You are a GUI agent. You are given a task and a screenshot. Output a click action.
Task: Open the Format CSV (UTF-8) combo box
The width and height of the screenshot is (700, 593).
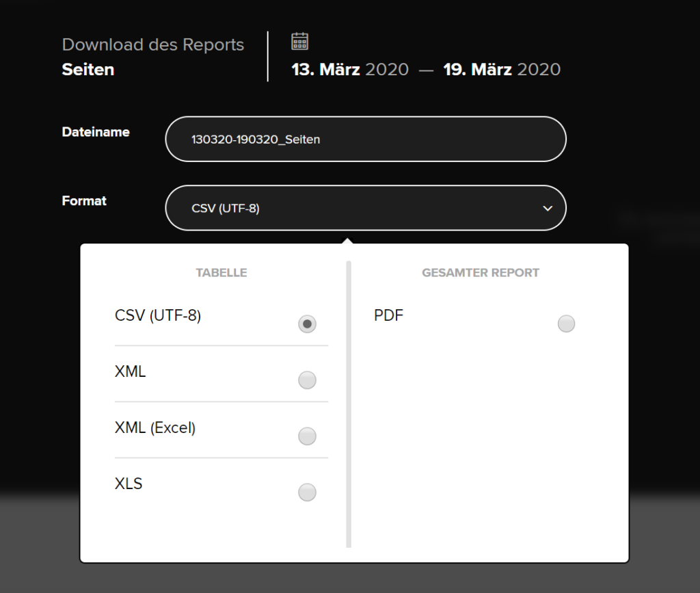tap(366, 208)
